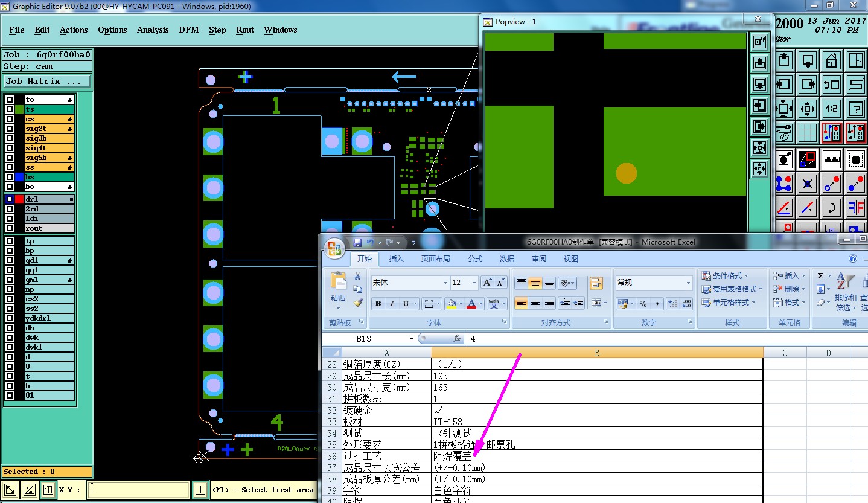Open the 条件格式 dropdown
Viewport: 868px width, 503px height.
click(729, 276)
